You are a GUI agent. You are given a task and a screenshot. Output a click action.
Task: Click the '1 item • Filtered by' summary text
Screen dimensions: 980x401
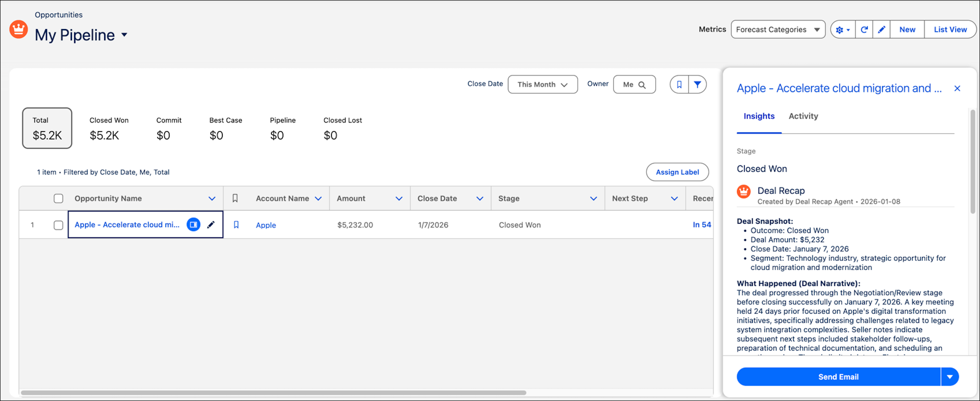(x=103, y=172)
